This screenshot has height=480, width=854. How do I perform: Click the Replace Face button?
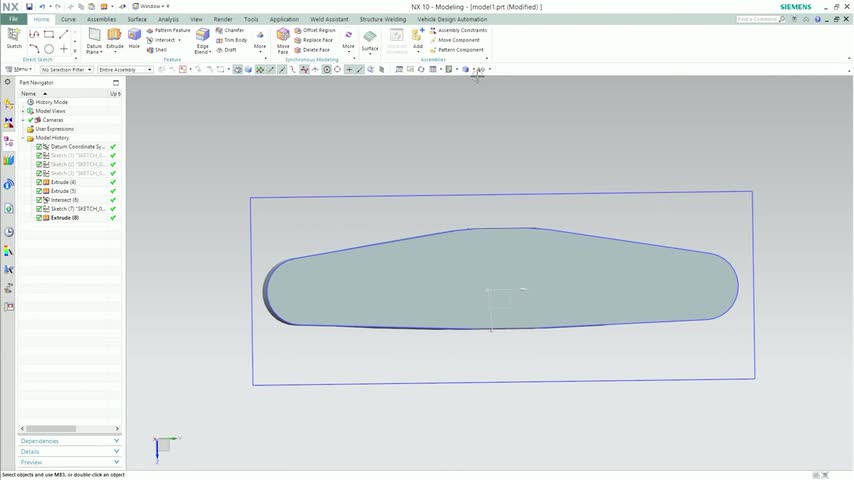314,40
